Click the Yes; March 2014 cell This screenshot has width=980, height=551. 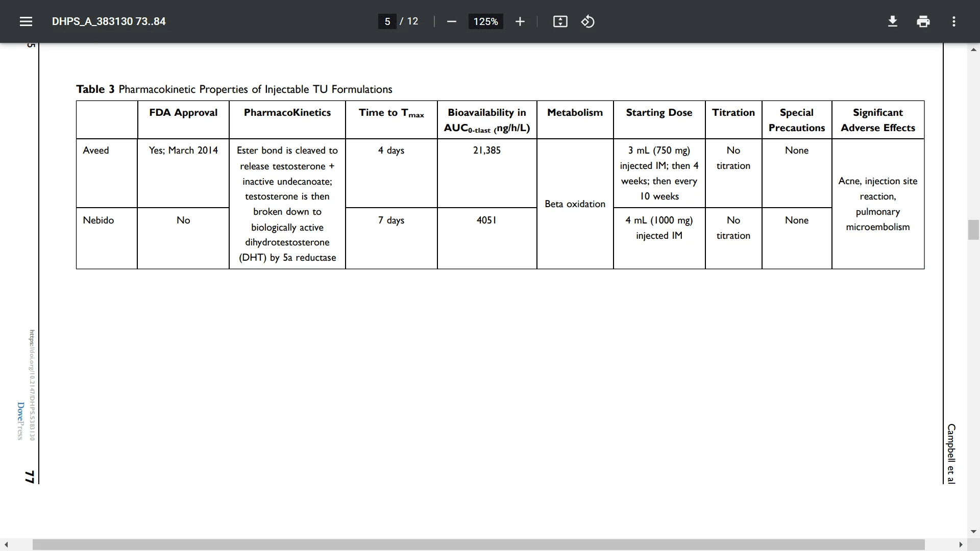[183, 150]
